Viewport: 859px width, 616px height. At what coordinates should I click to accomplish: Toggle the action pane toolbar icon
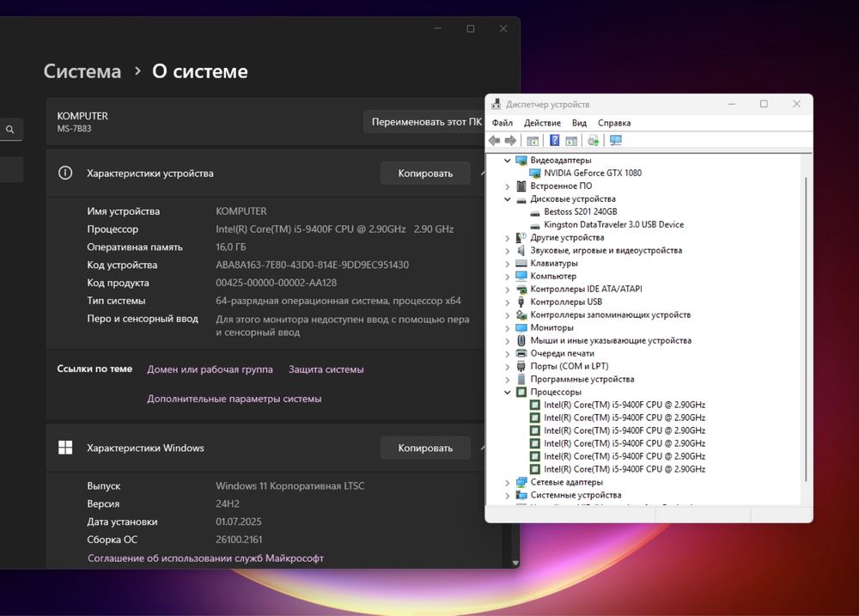[x=571, y=141]
